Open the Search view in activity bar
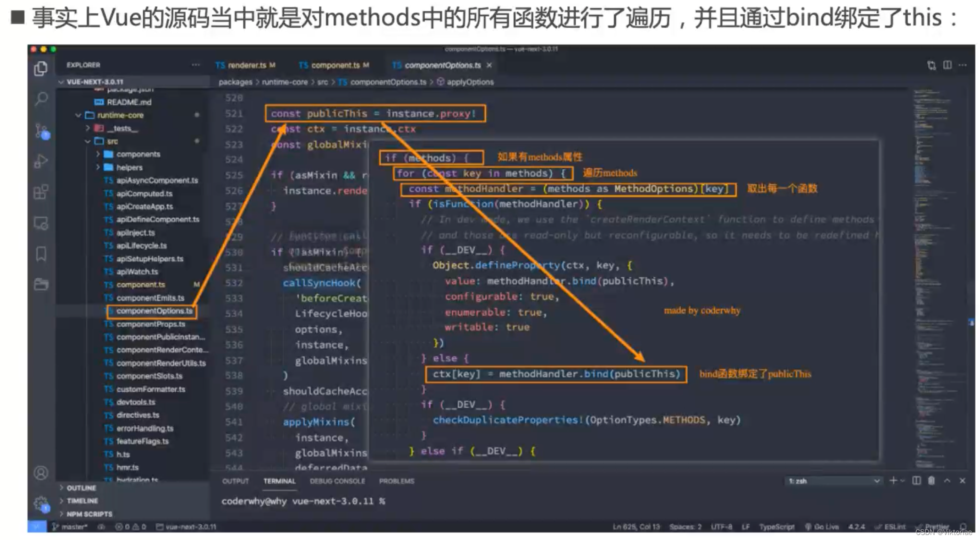Viewport: 980px width, 540px height. coord(41,99)
